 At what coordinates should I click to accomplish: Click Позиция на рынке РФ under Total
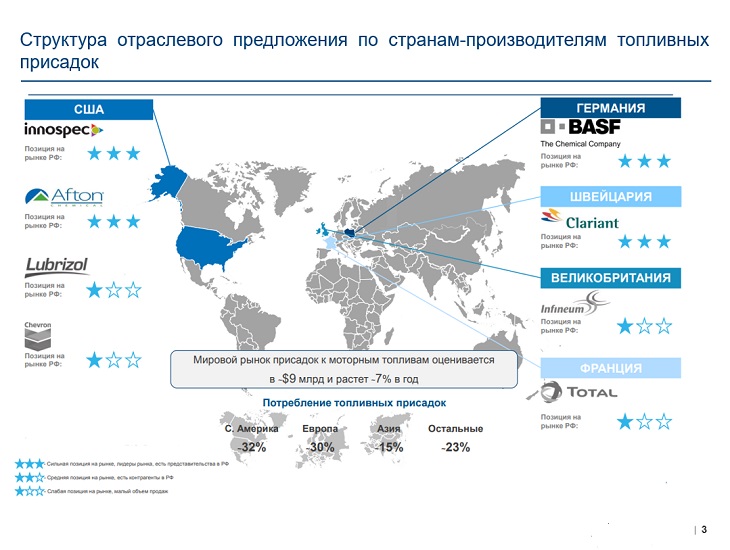(x=561, y=421)
